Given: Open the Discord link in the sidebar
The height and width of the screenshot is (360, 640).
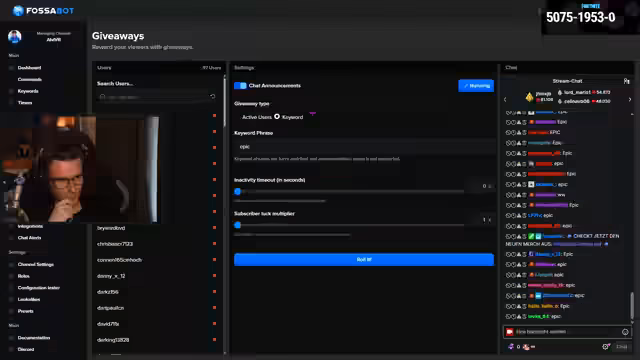Looking at the screenshot, I should (26, 349).
